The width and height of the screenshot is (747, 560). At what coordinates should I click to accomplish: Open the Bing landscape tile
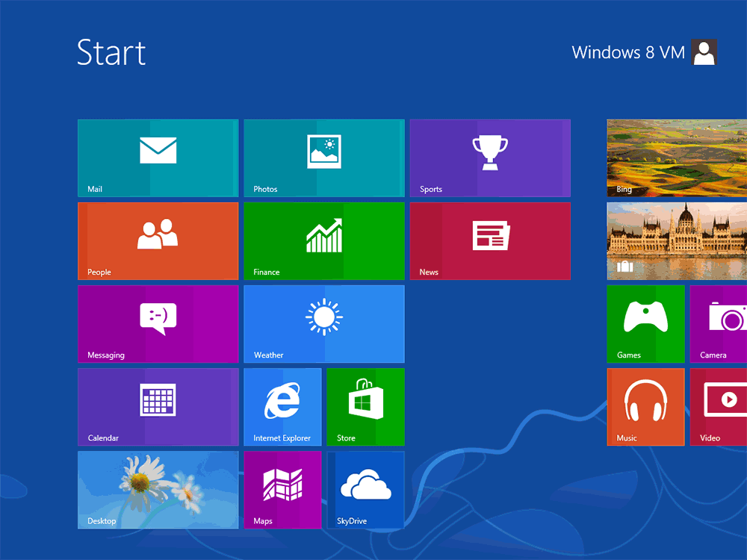coord(677,158)
